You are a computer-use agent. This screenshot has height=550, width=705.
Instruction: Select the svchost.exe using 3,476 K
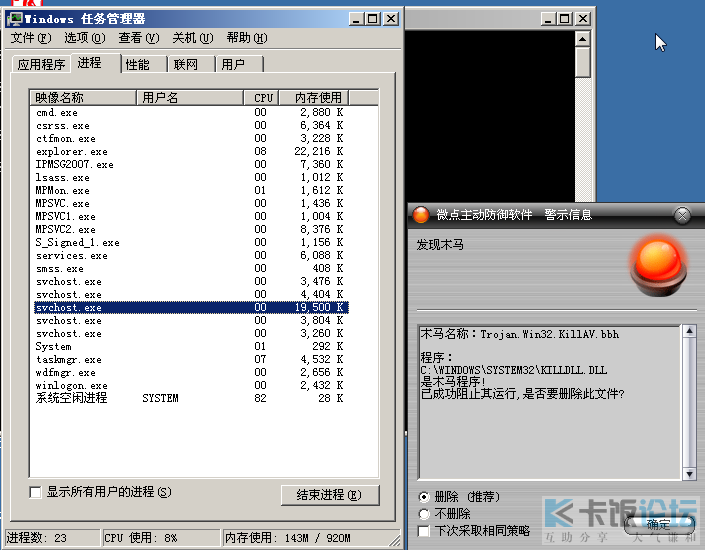(x=191, y=282)
